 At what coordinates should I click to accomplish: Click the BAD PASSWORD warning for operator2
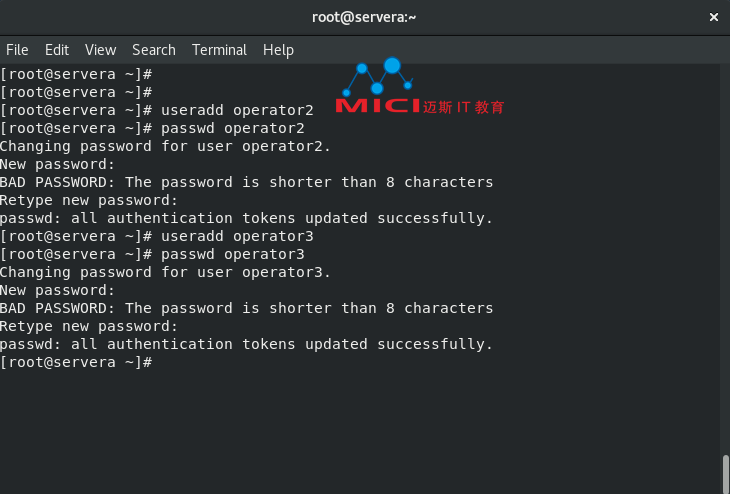pyautogui.click(x=246, y=182)
